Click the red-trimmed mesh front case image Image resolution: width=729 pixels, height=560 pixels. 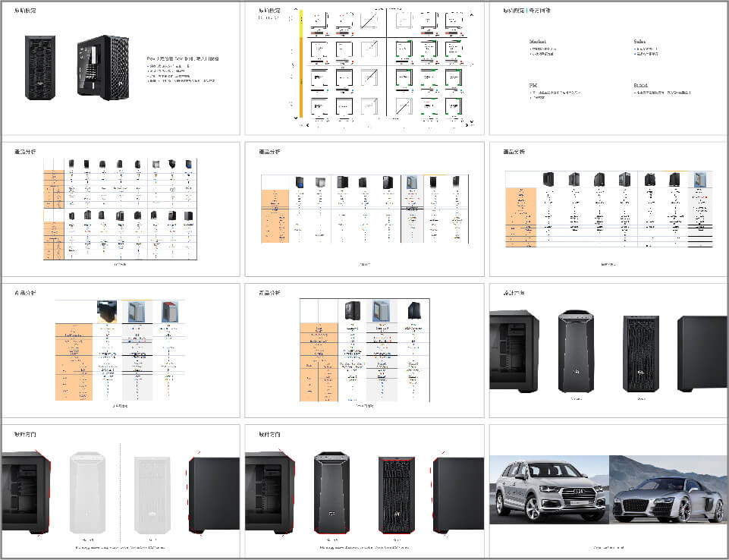pyautogui.click(x=397, y=492)
